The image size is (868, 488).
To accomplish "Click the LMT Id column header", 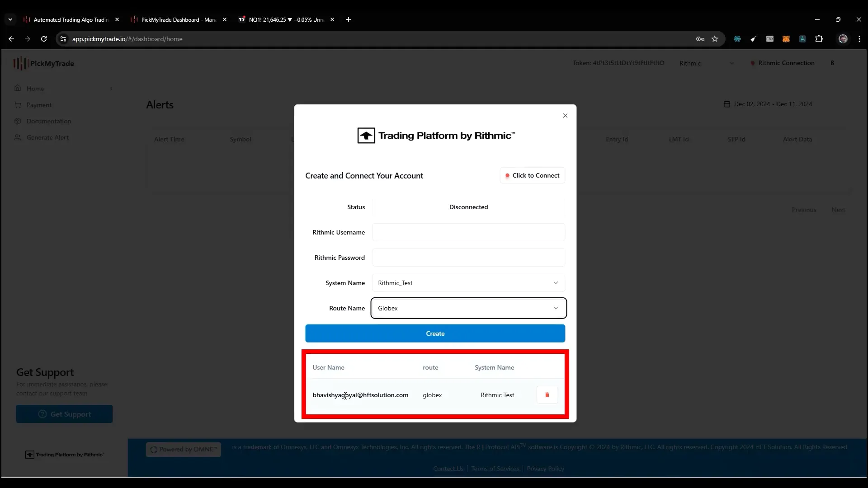I will click(x=679, y=139).
